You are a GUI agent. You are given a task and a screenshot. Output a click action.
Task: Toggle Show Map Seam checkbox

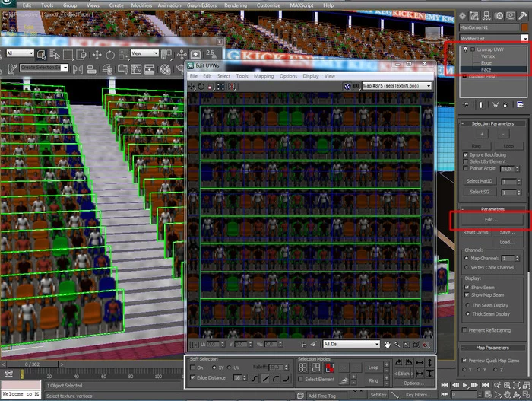pyautogui.click(x=467, y=295)
